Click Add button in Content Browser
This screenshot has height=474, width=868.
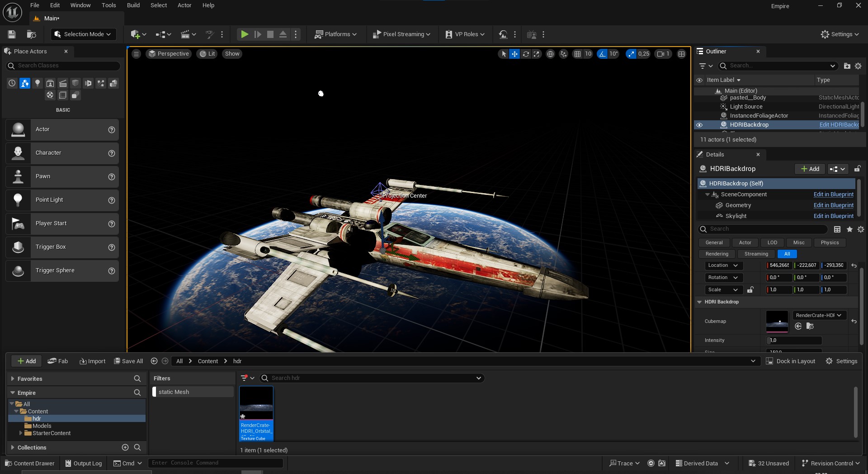coord(27,361)
